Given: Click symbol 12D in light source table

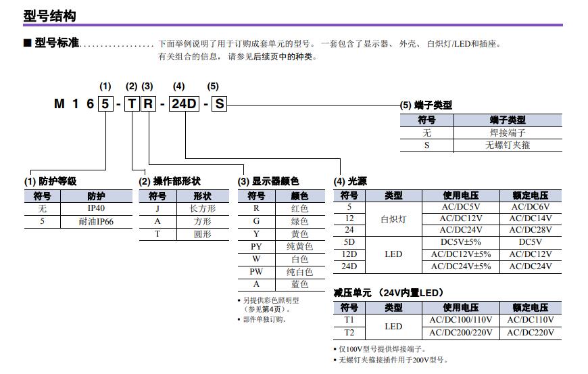Looking at the screenshot, I should pos(349,254).
